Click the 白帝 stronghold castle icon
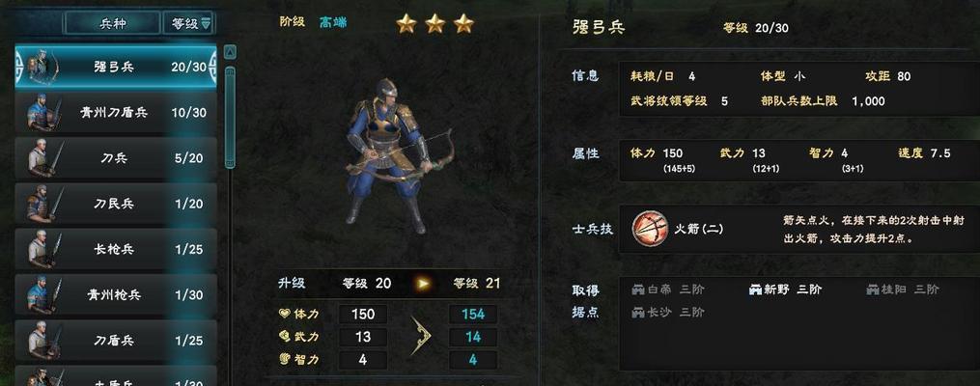Screen dimensions: 980x386 click(x=638, y=289)
